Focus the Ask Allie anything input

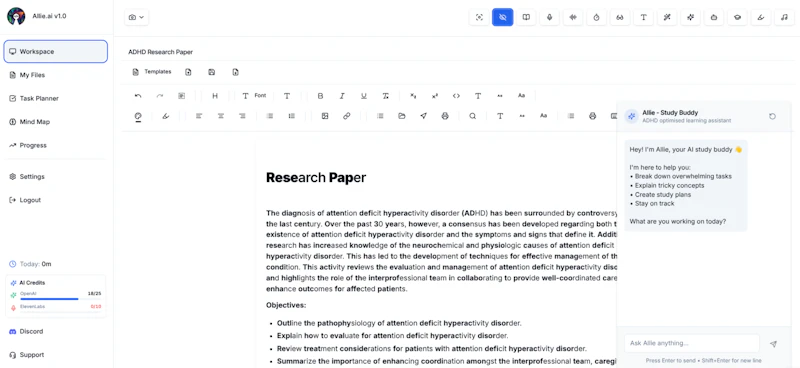click(x=691, y=344)
